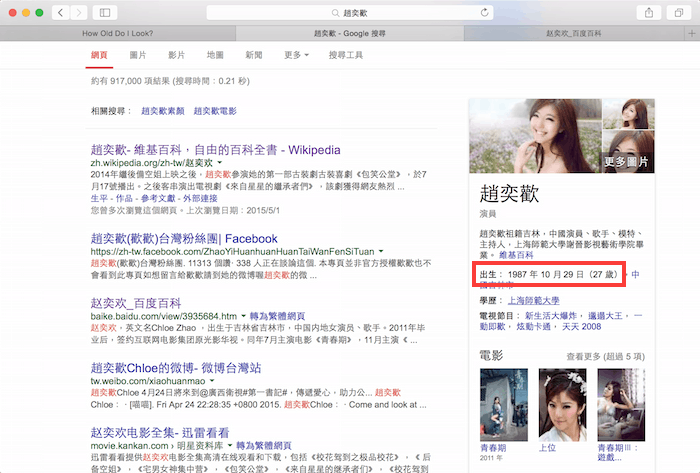Image resolution: width=700 pixels, height=473 pixels.
Task: Click 轉為繁體網頁 beside movie.kankan.com
Action: [263, 445]
